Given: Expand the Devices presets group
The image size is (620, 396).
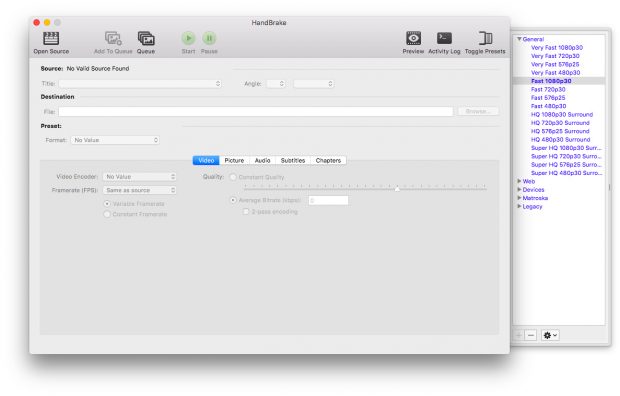Looking at the screenshot, I should (519, 189).
